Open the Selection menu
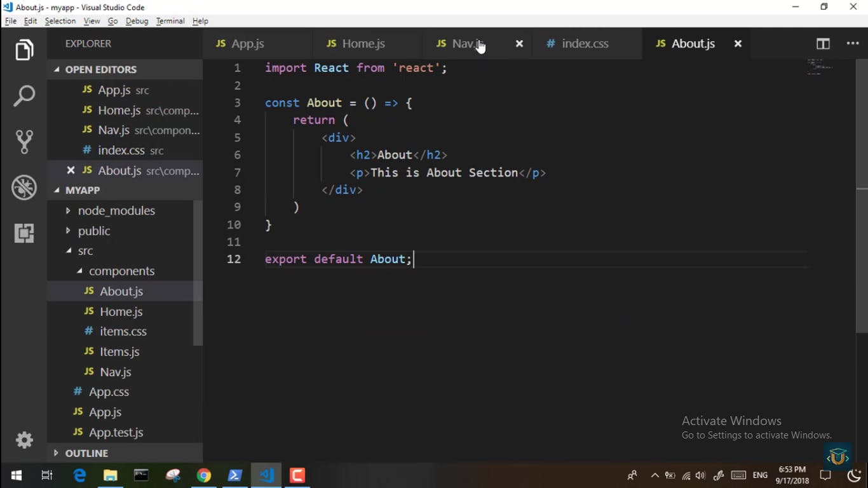The image size is (868, 488). coord(60,21)
